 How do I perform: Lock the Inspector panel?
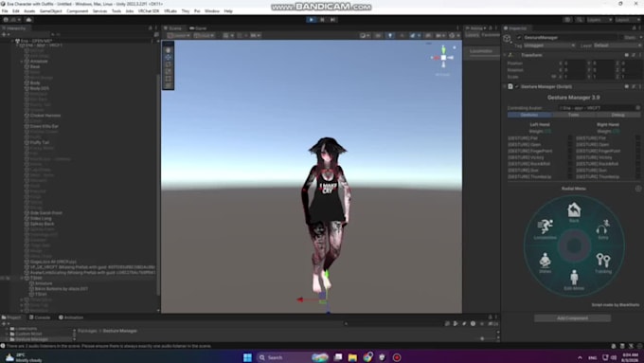pyautogui.click(x=635, y=27)
